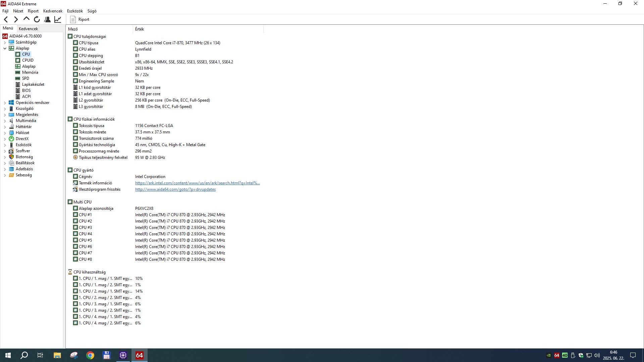Open the BIOS tree entry
Viewport: 644px width, 362px height.
point(26,90)
